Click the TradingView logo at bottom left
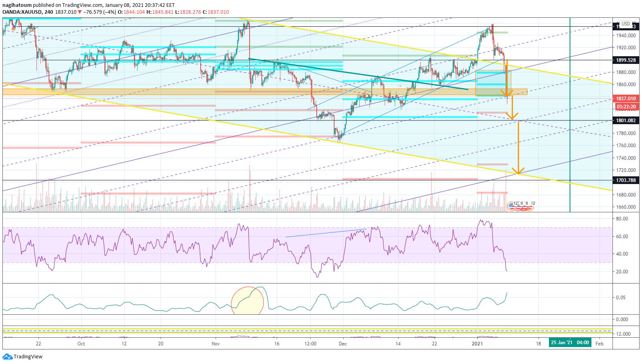642x364 pixels. (22, 357)
